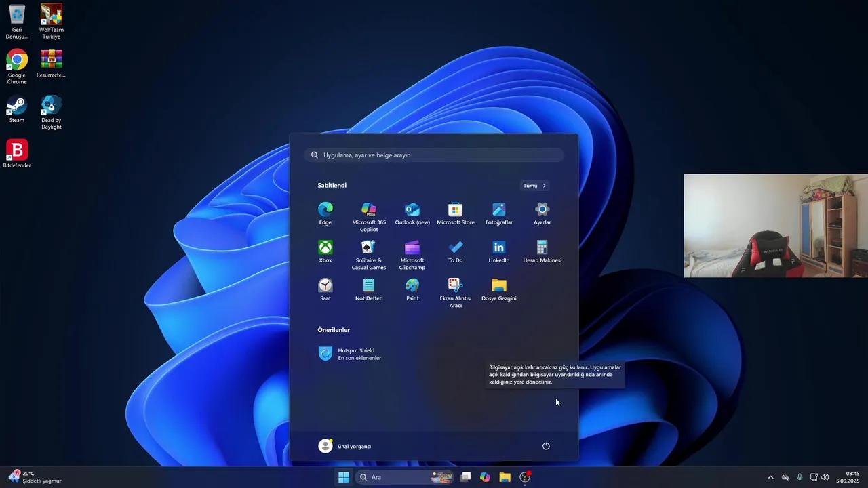Screen dimensions: 868x488
Task: Open Microsoft Store from Start menu
Action: click(456, 213)
